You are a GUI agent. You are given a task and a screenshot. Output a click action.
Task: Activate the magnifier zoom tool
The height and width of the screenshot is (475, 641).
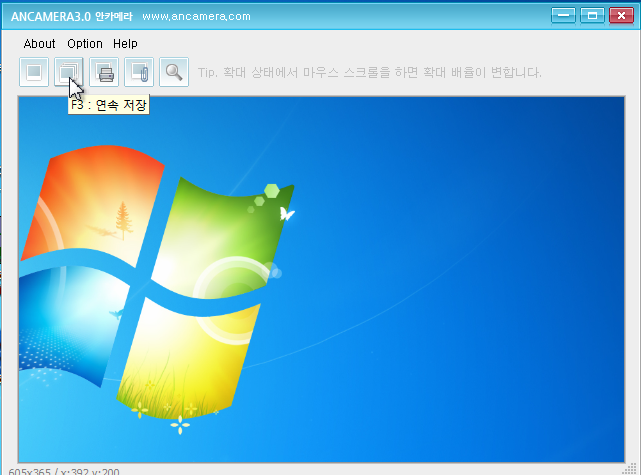click(x=174, y=72)
